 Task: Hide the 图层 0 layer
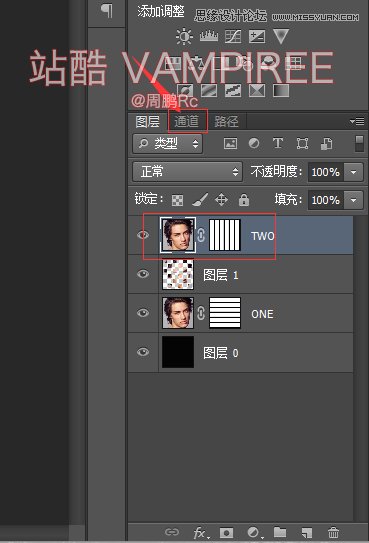(143, 352)
